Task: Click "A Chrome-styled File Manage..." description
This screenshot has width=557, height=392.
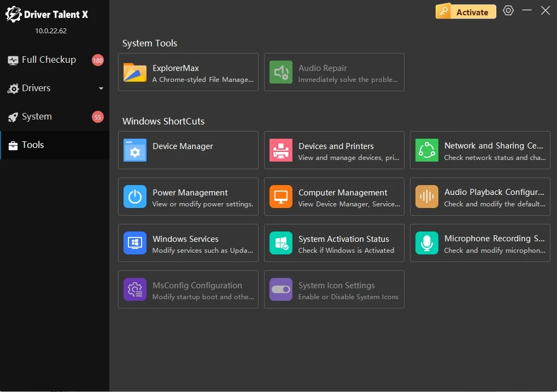Action: pos(203,80)
